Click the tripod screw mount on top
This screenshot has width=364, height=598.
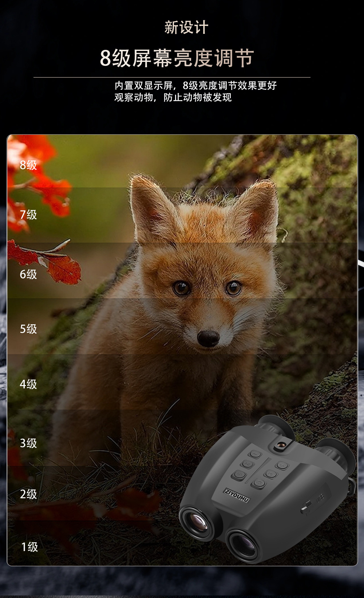281,445
